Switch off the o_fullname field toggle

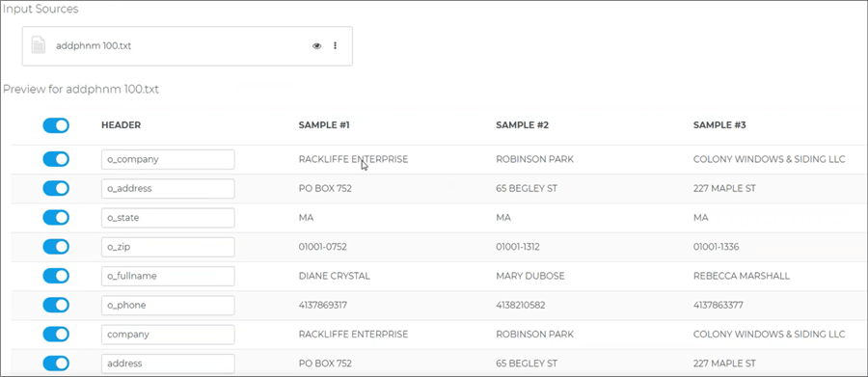coord(56,276)
